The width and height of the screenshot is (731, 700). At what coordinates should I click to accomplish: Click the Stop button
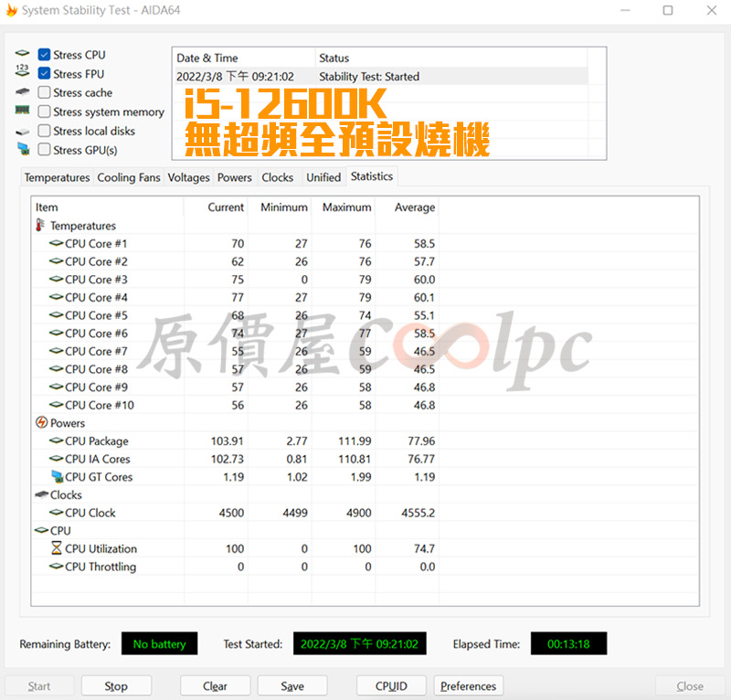coord(116,685)
